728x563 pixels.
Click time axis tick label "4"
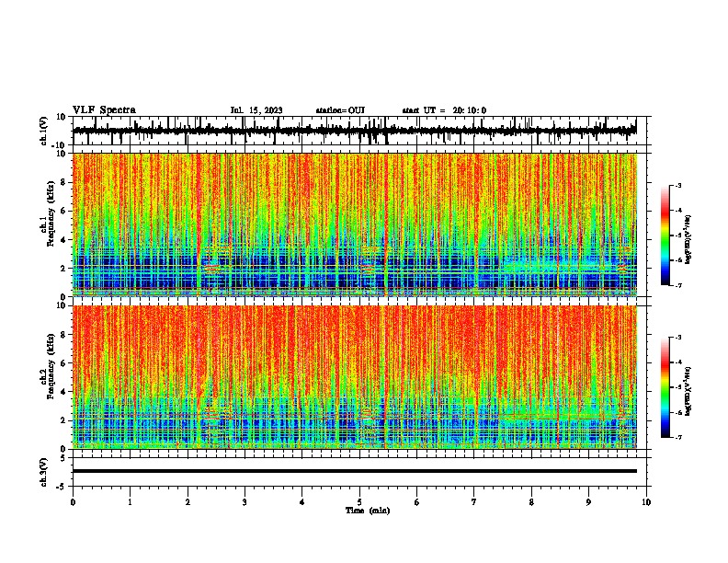coord(302,502)
